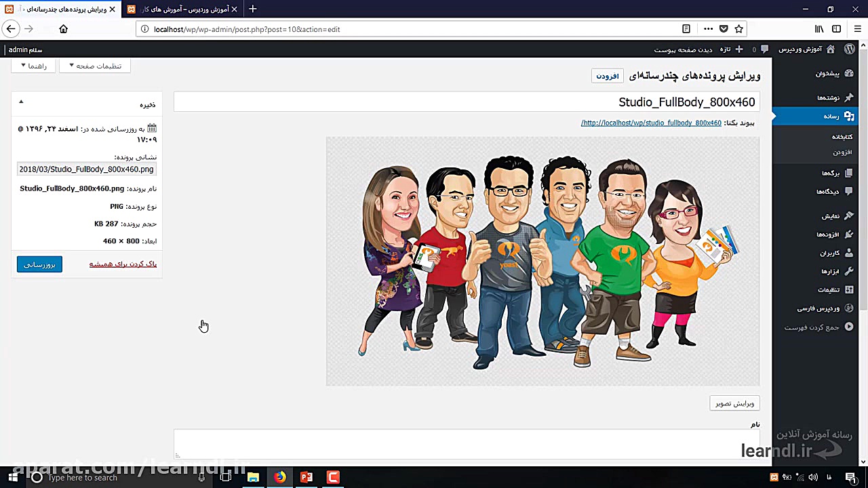Expand the Help (راهنما) dropdown
Image resolution: width=868 pixels, height=488 pixels.
click(x=33, y=66)
